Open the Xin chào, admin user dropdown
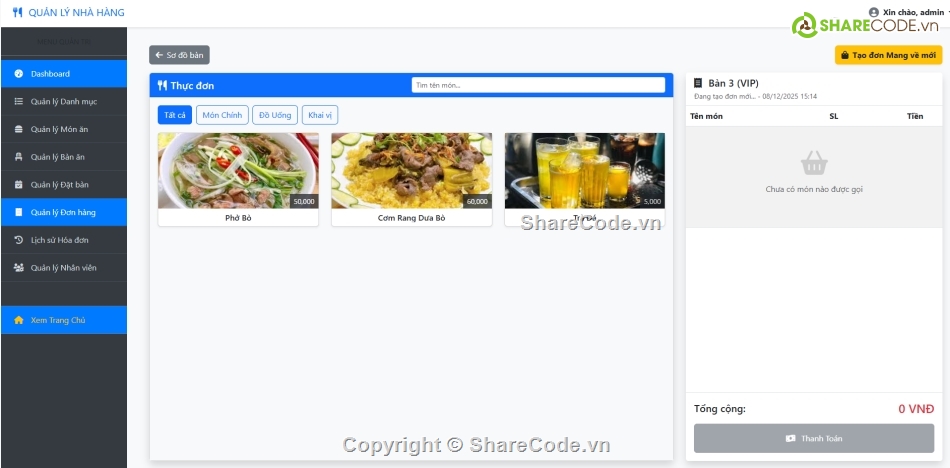The image size is (950, 468). click(x=908, y=12)
